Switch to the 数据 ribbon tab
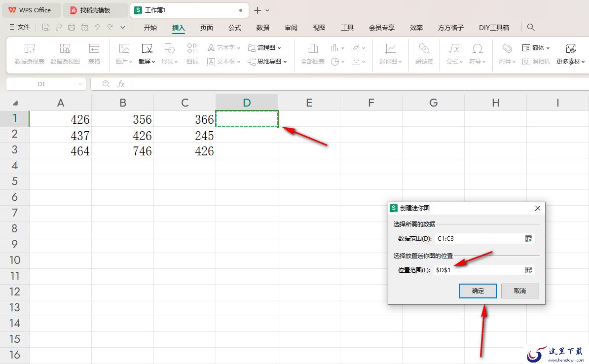The height and width of the screenshot is (364, 589). click(263, 28)
